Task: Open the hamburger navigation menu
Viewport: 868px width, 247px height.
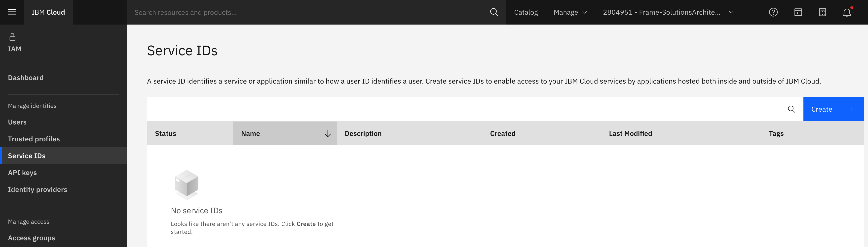Action: [12, 12]
